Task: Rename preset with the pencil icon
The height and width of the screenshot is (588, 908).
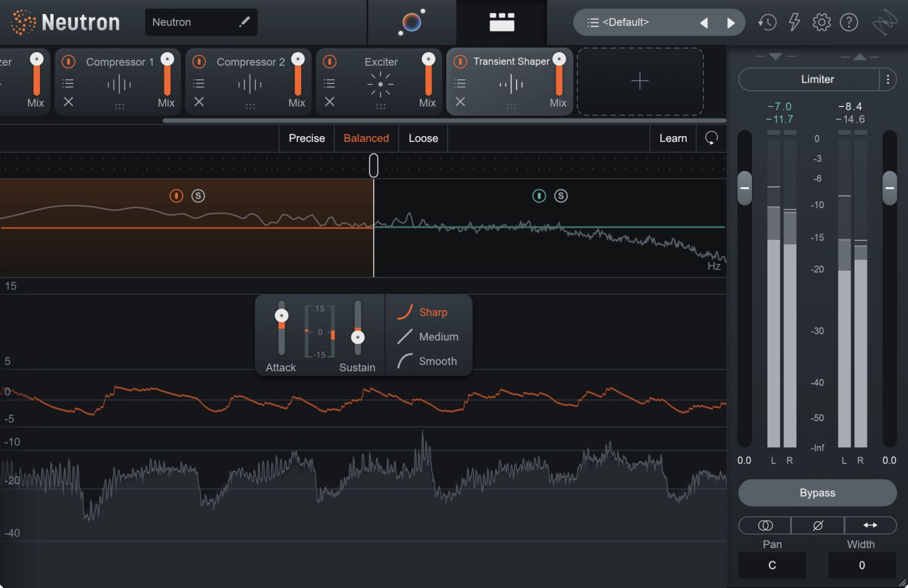Action: coord(244,22)
